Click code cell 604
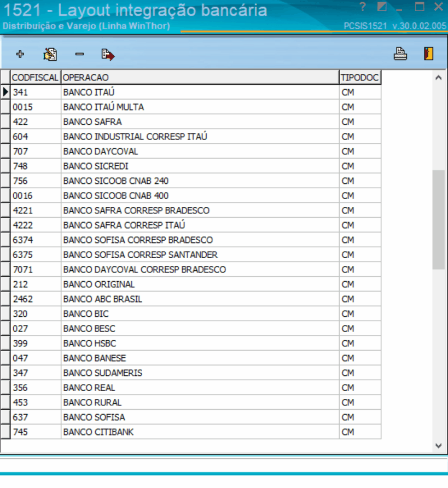This screenshot has height=488, width=448. (x=36, y=137)
